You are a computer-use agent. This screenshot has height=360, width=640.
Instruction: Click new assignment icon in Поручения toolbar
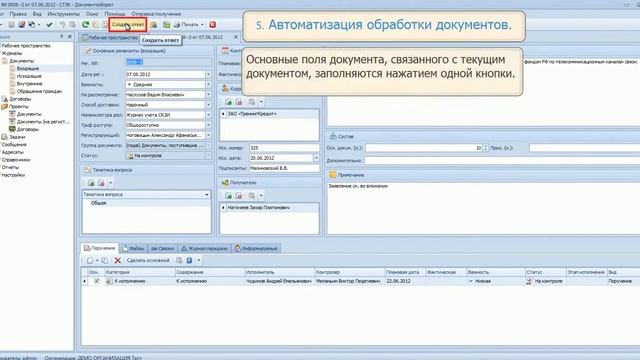tap(90, 260)
